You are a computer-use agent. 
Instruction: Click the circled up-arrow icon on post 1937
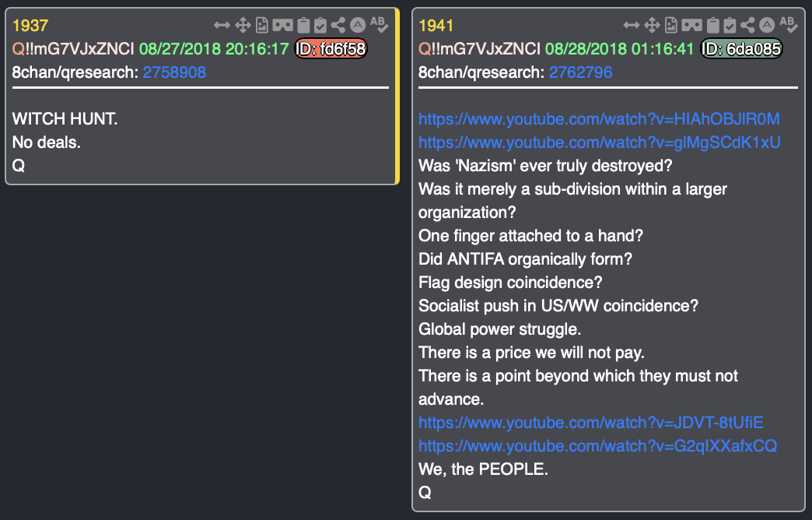[x=358, y=25]
